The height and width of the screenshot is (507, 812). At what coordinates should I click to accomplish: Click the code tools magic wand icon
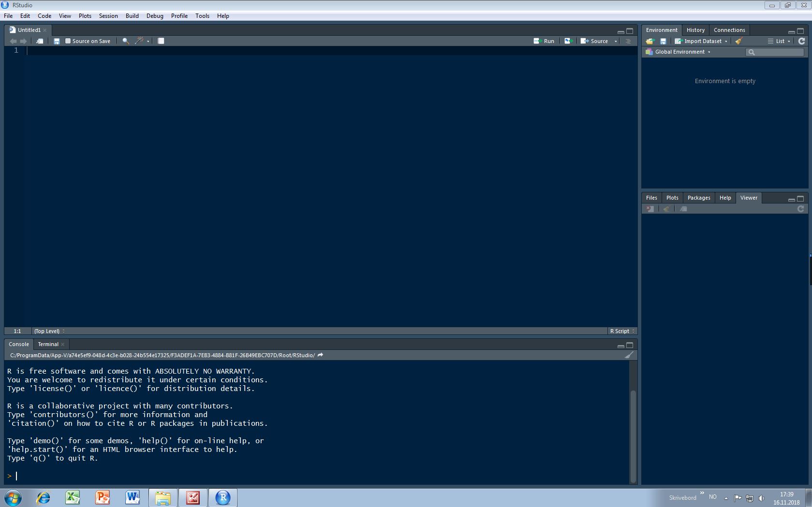pyautogui.click(x=139, y=41)
